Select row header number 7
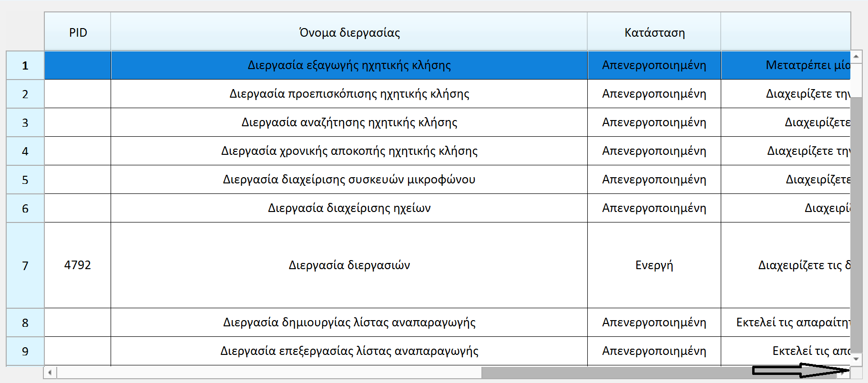This screenshot has width=868, height=383. pyautogui.click(x=25, y=265)
